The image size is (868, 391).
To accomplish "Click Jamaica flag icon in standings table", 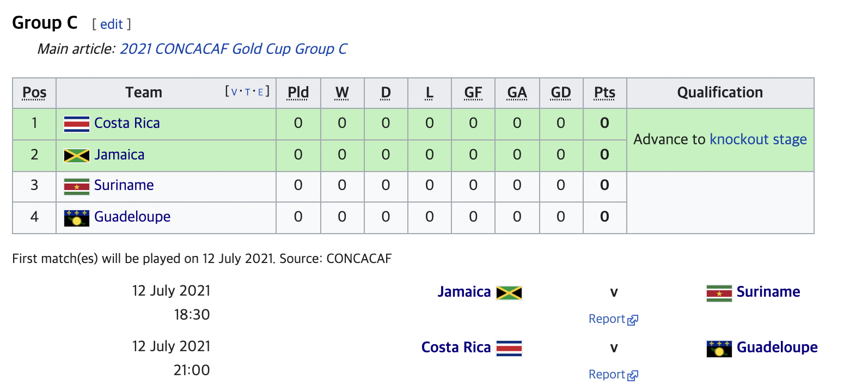I will (77, 156).
